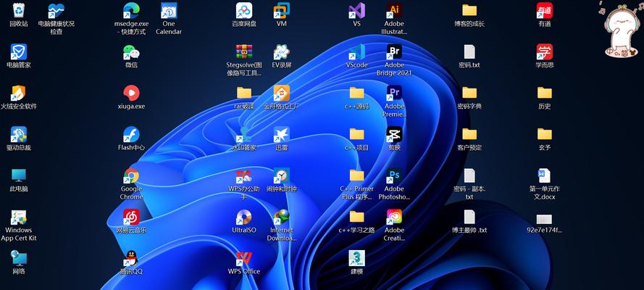Open the 网络 Network icon
The width and height of the screenshot is (644, 290).
click(19, 258)
